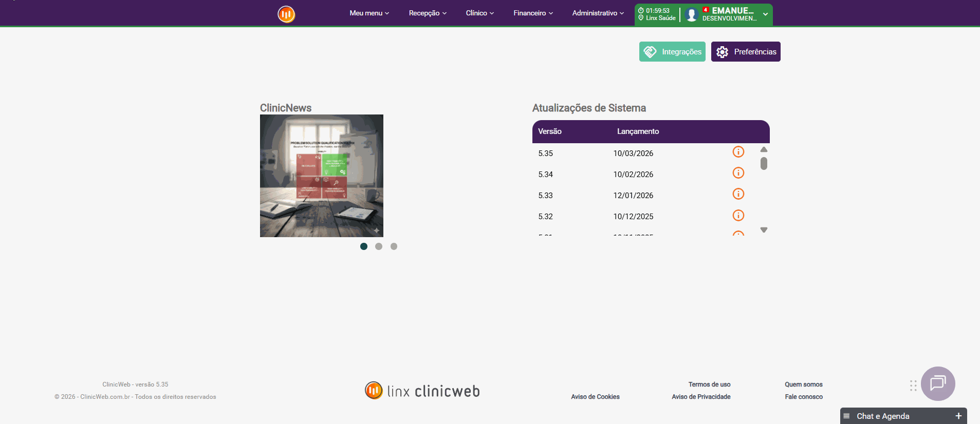This screenshot has width=980, height=424.
Task: Open Fale conosco link
Action: [x=803, y=397]
